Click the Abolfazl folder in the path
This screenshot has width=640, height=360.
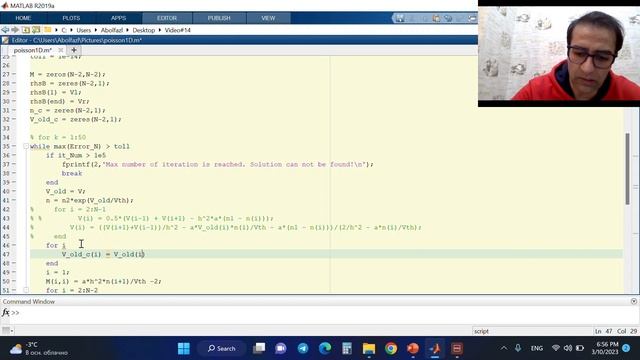click(112, 30)
